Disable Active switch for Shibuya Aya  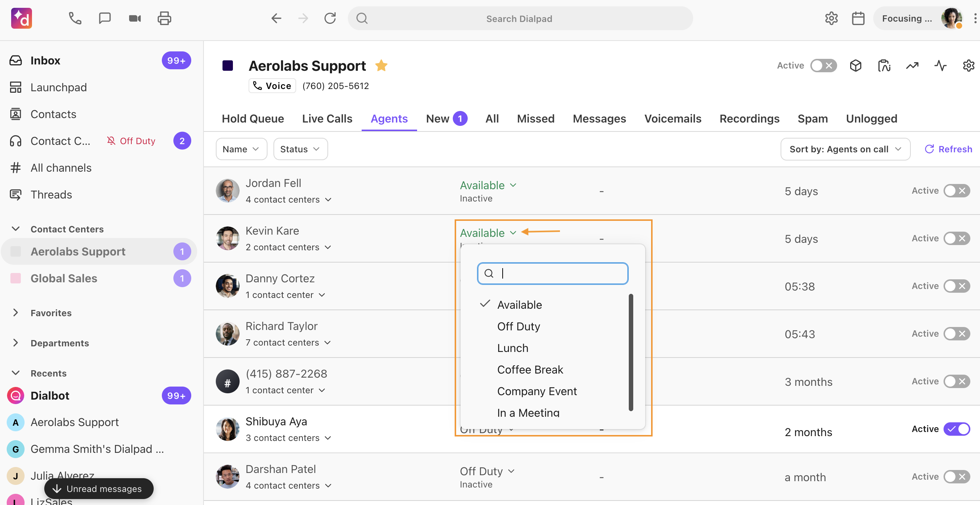coord(957,429)
